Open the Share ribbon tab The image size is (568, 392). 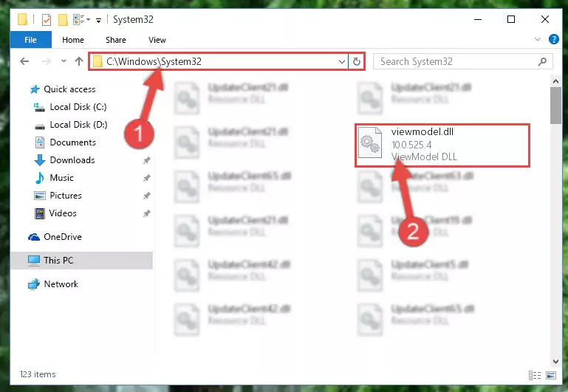(116, 40)
